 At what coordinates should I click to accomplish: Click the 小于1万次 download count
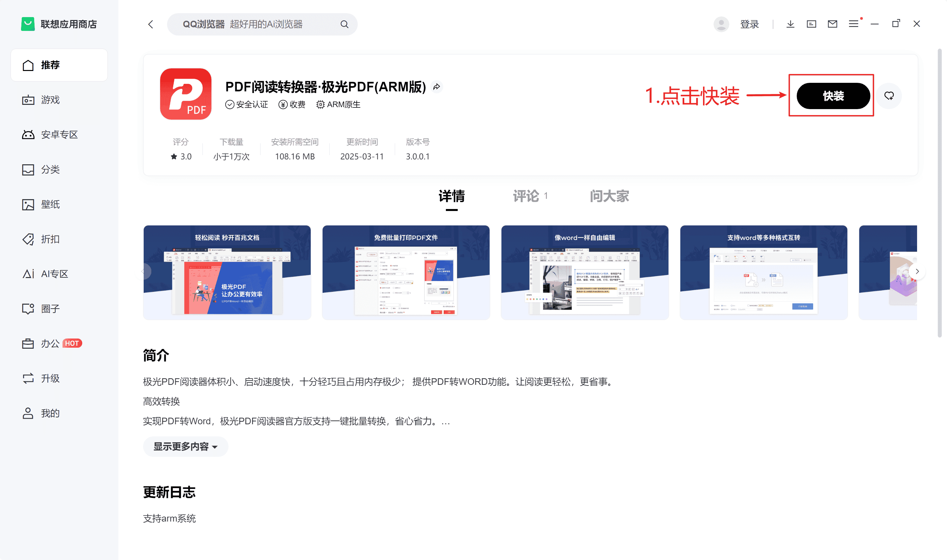coord(231,157)
